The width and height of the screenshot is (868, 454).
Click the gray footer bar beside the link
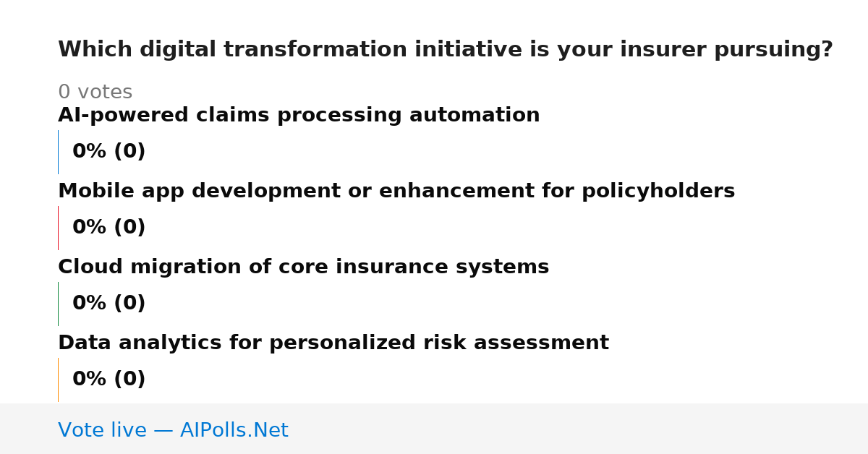coord(579,429)
